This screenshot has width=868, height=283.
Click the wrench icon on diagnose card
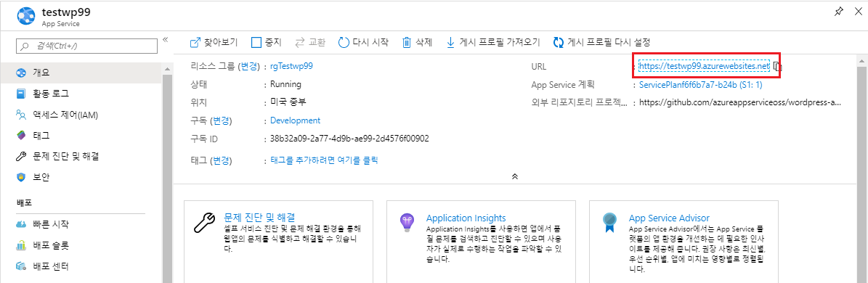pyautogui.click(x=203, y=223)
